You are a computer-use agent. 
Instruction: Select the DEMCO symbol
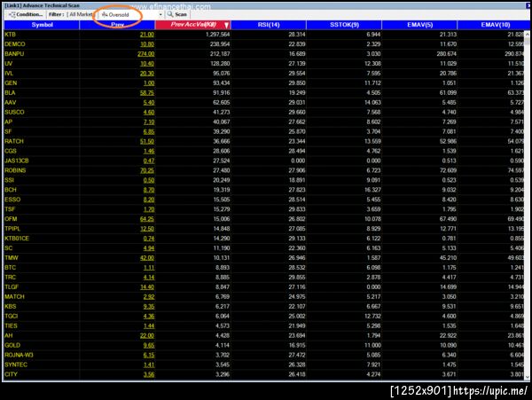15,44
